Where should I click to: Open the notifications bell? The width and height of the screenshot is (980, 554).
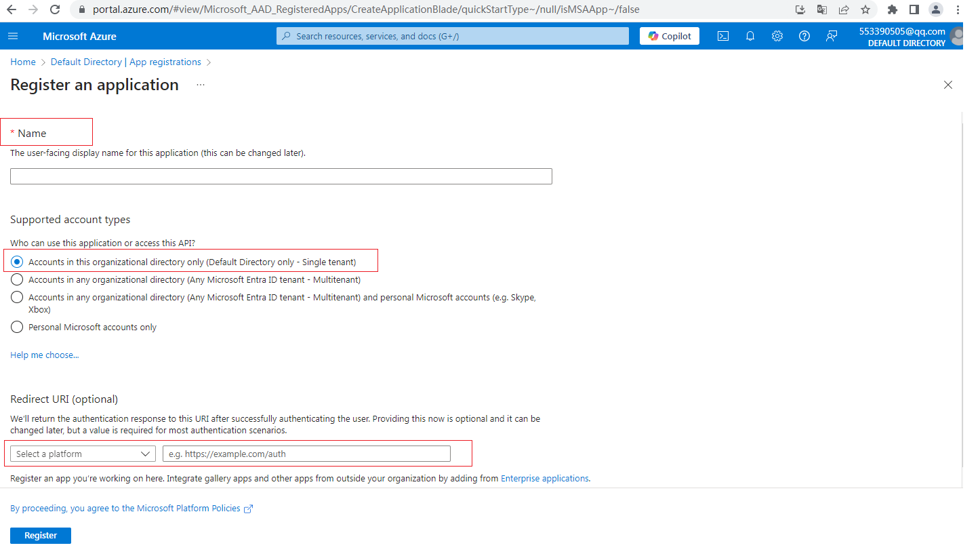750,36
